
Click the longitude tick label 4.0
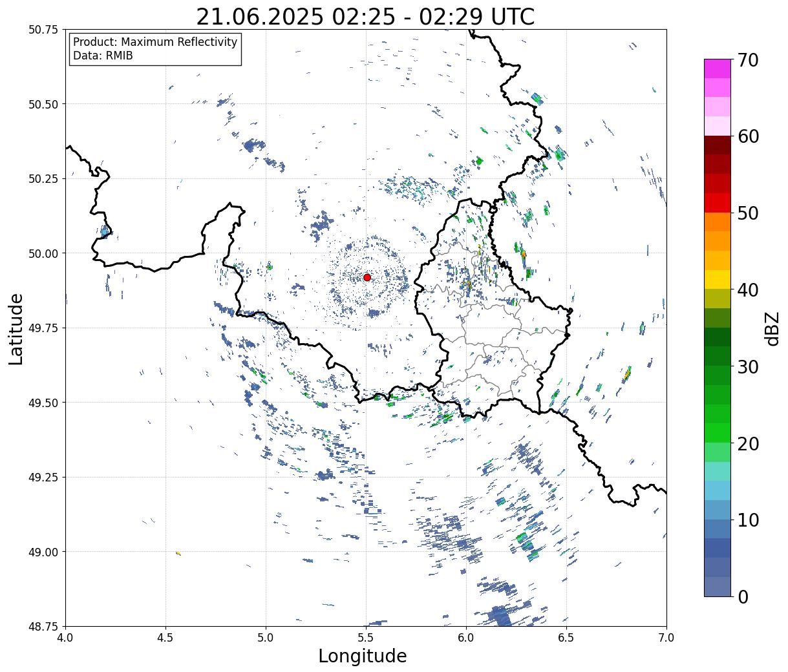tap(65, 638)
